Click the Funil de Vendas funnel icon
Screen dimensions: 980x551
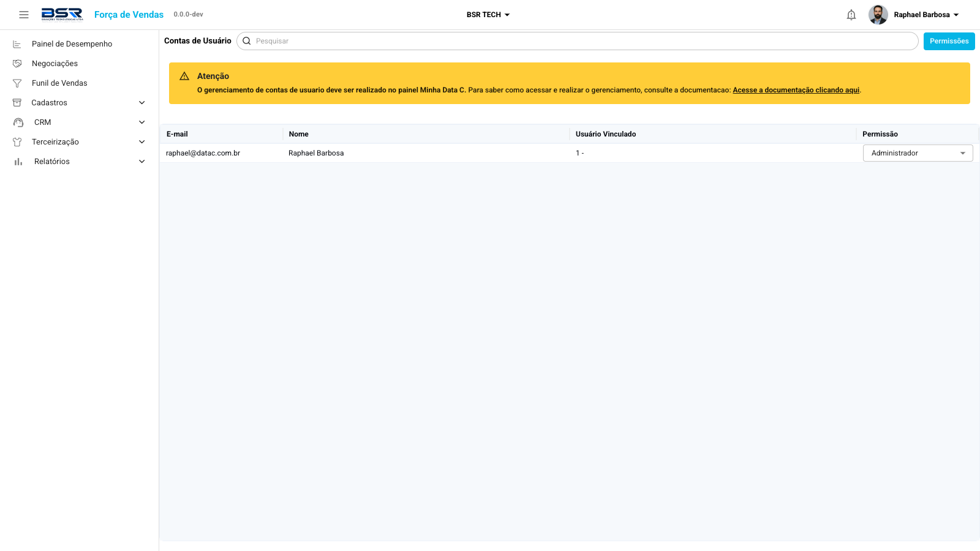[17, 83]
